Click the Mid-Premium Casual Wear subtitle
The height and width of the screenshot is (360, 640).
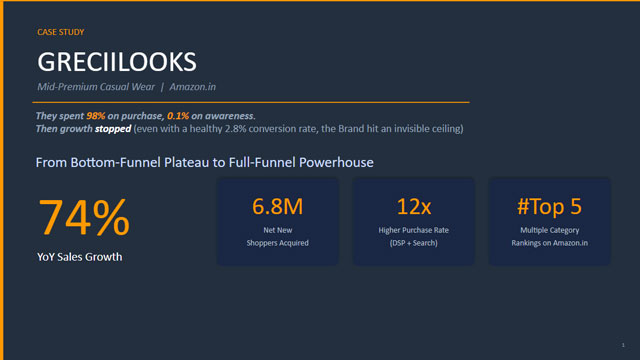point(96,87)
